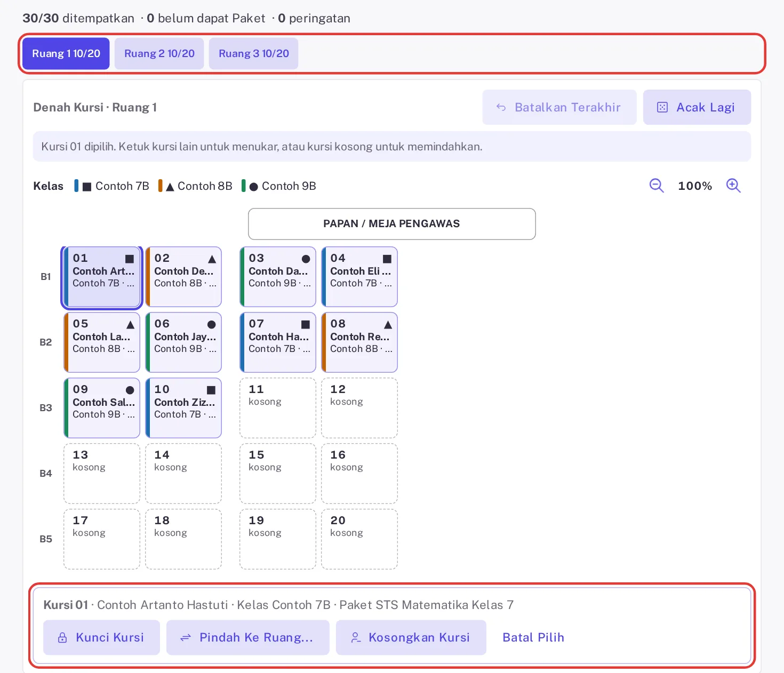
Task: Click the 100% zoom level value
Action: pos(695,186)
